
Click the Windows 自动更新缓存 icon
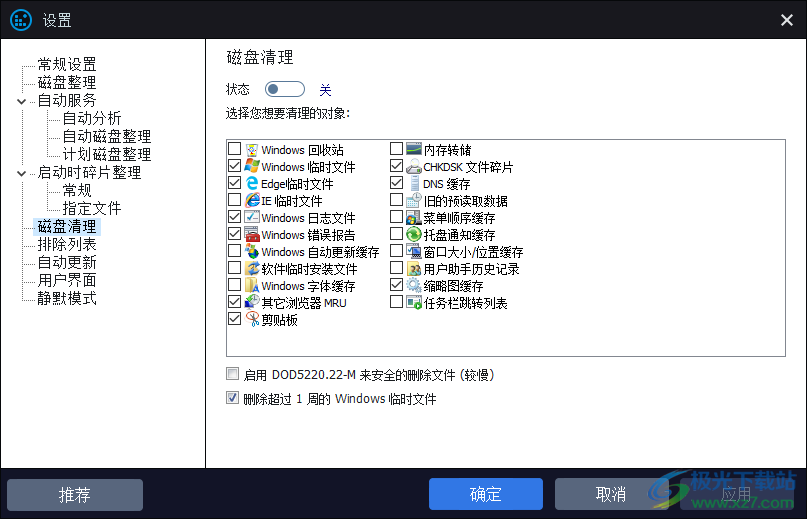coord(252,251)
